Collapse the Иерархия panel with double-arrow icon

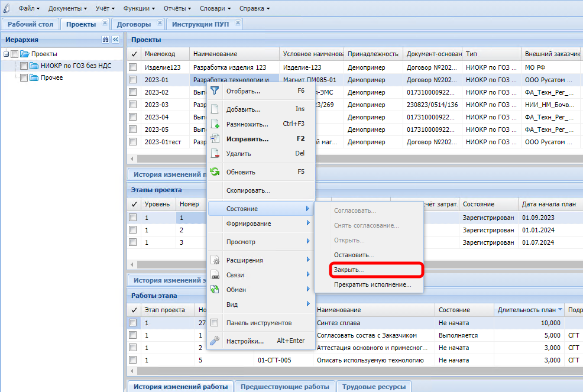coord(115,40)
